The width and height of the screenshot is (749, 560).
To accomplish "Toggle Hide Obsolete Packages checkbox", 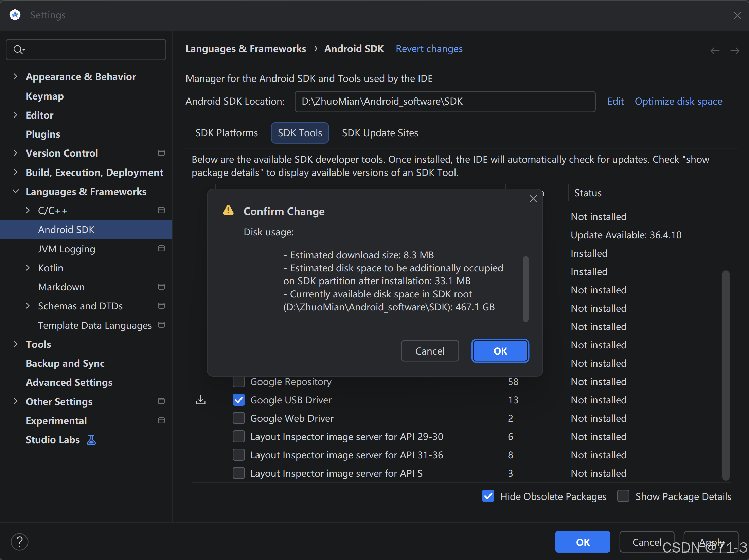I will click(488, 496).
